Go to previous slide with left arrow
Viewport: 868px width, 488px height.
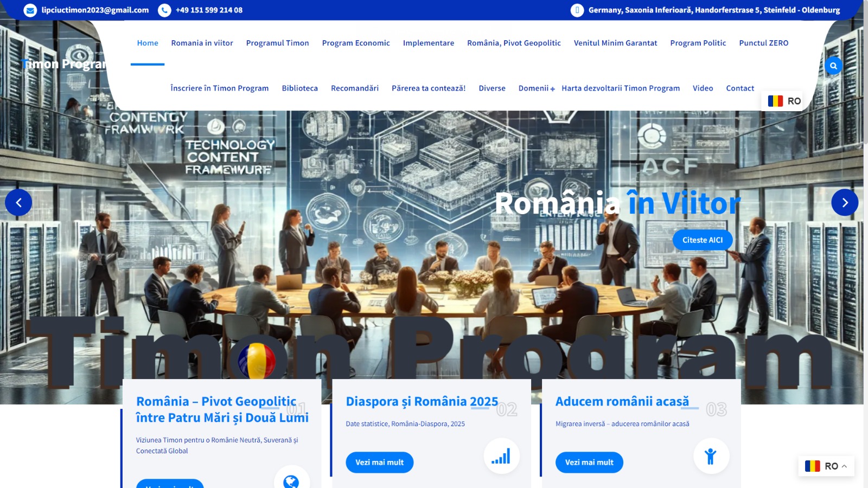18,203
